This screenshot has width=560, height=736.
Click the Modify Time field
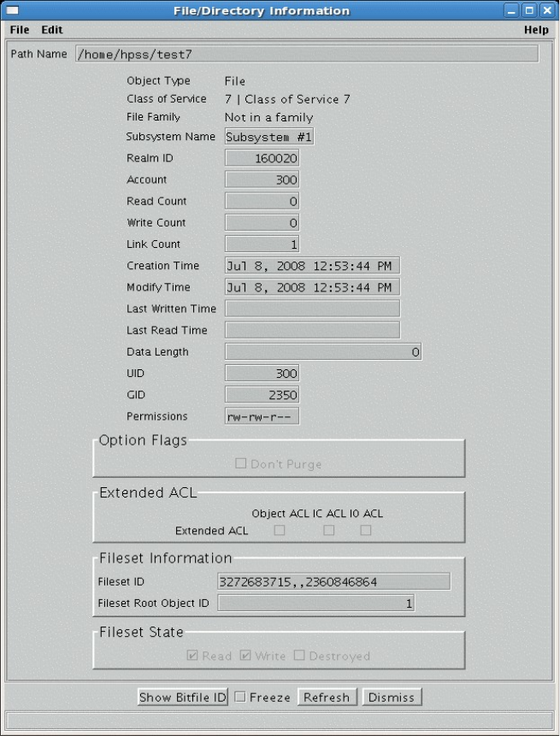312,287
